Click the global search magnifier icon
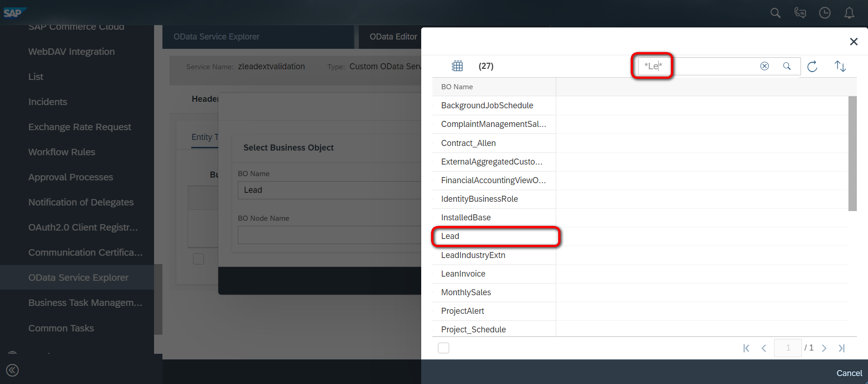The height and width of the screenshot is (384, 868). (775, 13)
